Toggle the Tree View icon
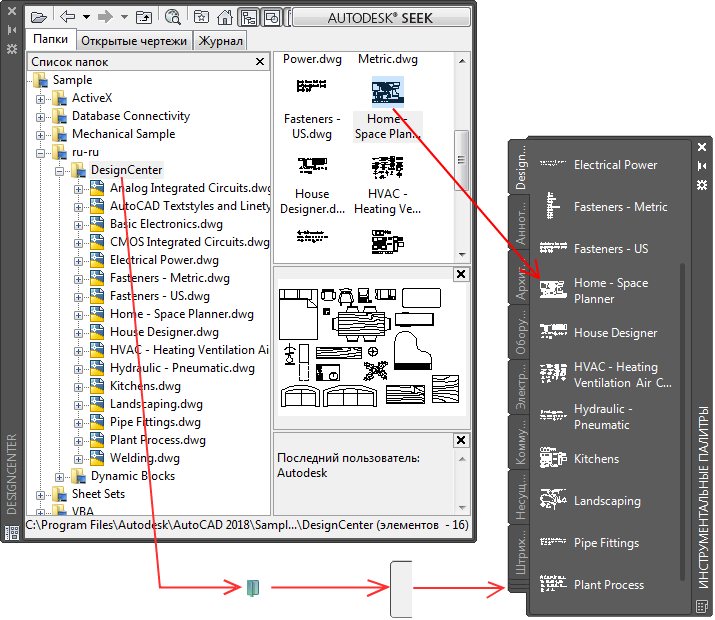715x620 pixels. pos(249,18)
